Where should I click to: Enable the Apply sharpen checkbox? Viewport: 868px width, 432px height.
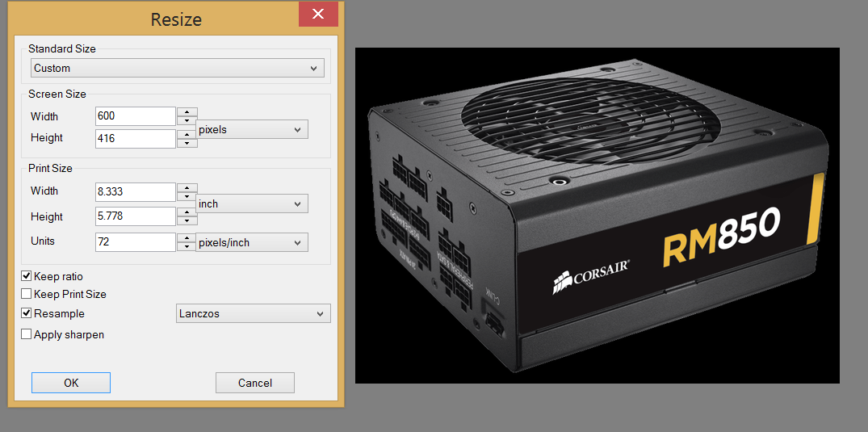coord(26,334)
